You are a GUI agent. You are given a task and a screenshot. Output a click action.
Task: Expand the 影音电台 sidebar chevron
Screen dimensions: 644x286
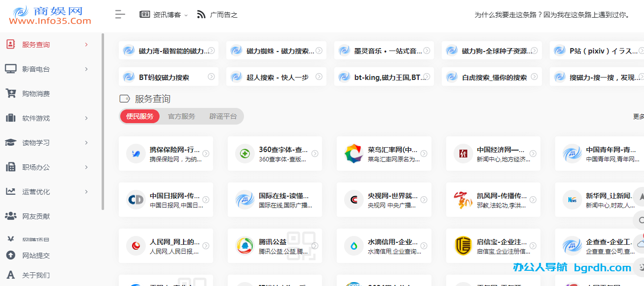[x=86, y=69]
